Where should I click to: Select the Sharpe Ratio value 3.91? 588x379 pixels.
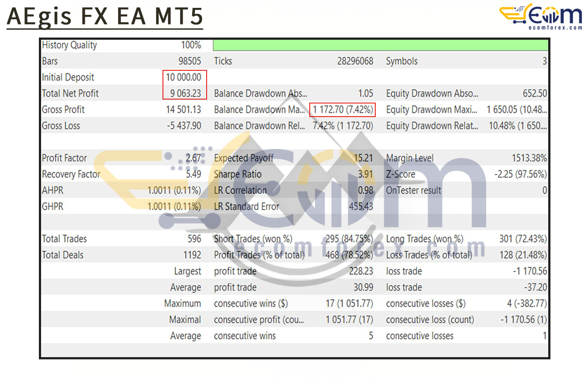365,174
